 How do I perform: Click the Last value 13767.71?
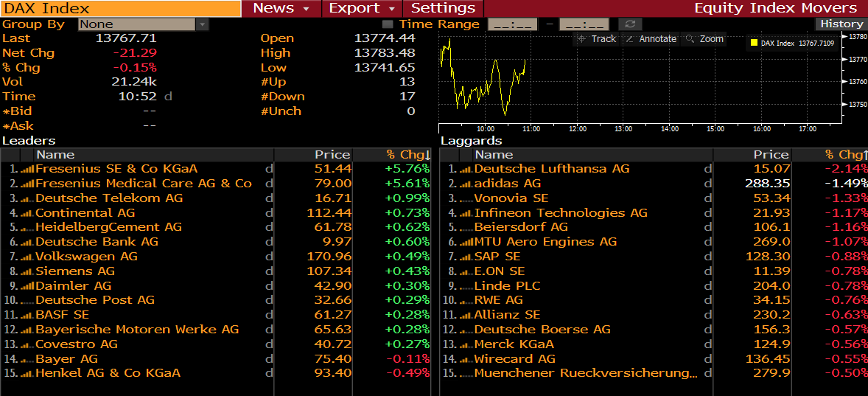pyautogui.click(x=126, y=38)
